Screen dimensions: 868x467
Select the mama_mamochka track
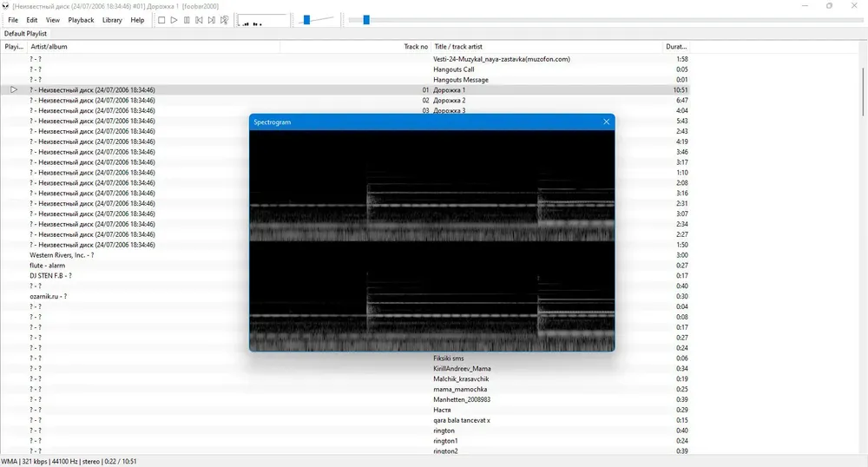[x=459, y=390]
